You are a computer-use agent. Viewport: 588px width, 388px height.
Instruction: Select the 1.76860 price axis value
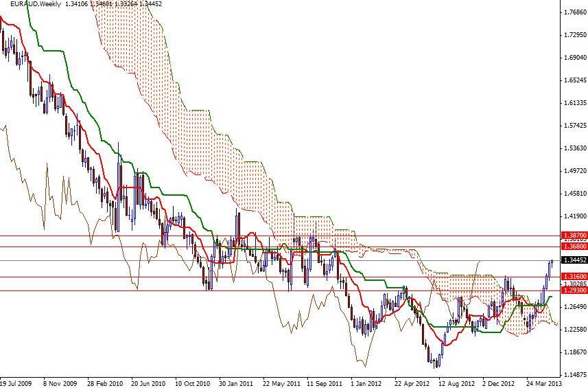coord(575,12)
